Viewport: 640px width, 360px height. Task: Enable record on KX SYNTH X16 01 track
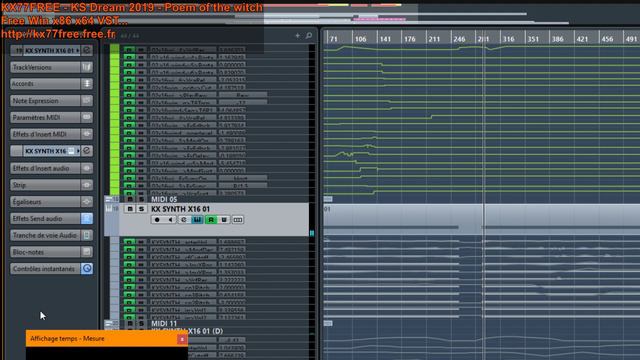click(157, 220)
